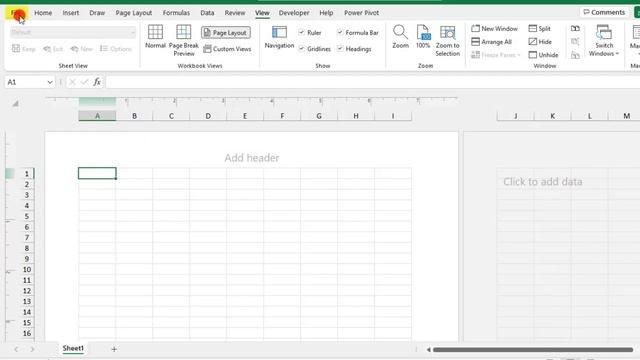Screen dimensions: 640x360
Task: Open a New Window
Action: pyautogui.click(x=494, y=29)
